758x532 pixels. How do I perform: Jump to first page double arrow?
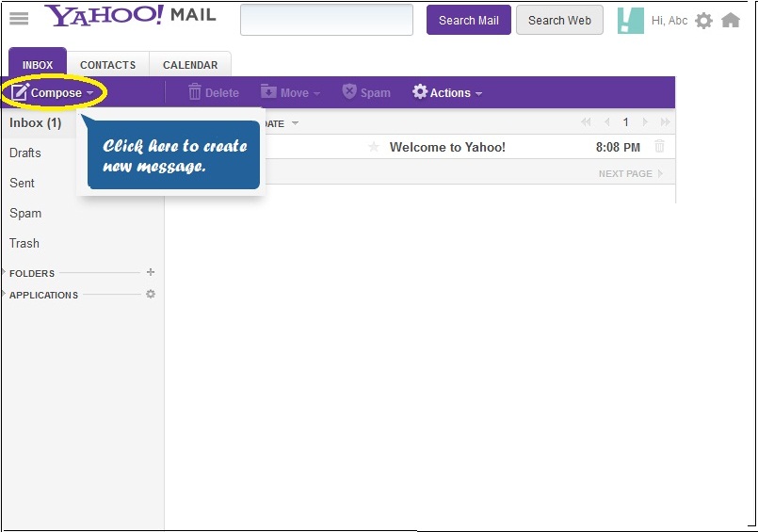[x=586, y=122]
